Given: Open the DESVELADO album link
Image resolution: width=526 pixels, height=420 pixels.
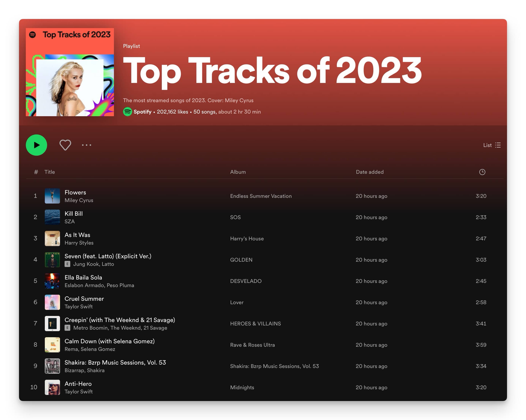Looking at the screenshot, I should click(246, 281).
